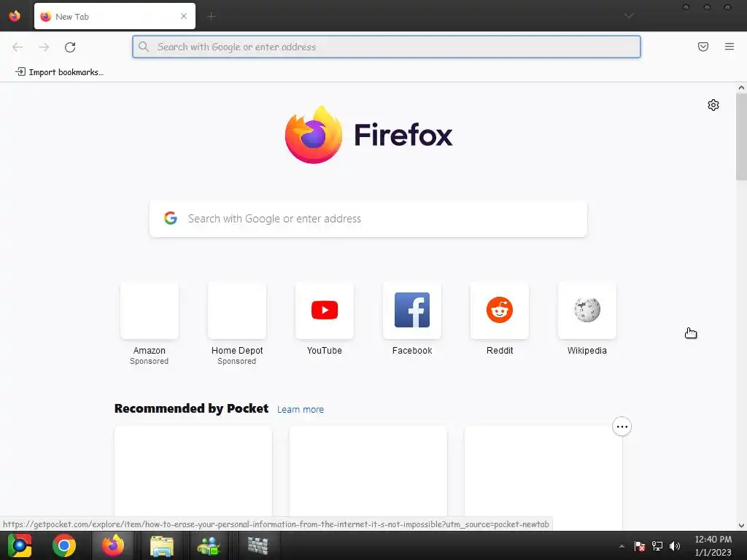Open Save to Pocket button
The height and width of the screenshot is (560, 747).
(703, 47)
